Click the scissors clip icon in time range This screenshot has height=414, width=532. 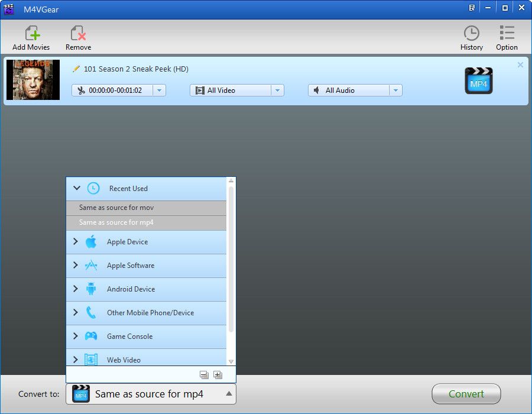click(x=81, y=90)
